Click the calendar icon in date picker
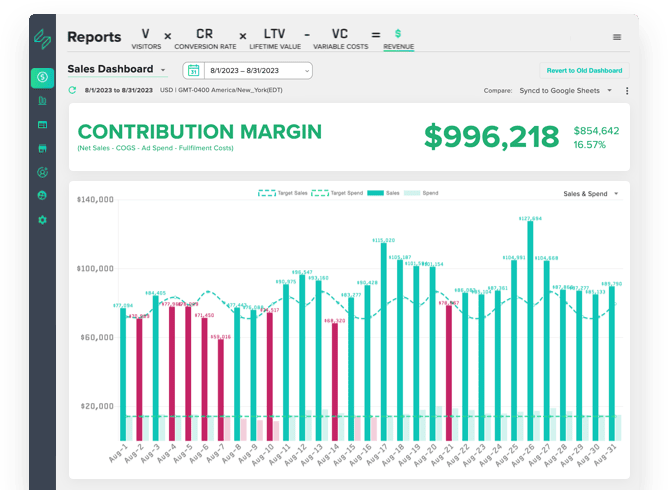Image resolution: width=668 pixels, height=490 pixels. [x=193, y=71]
